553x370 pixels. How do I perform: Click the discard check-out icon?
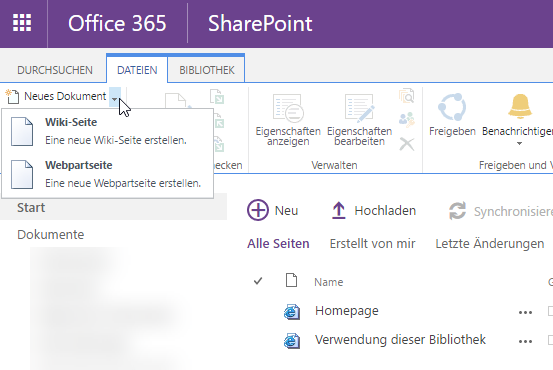(219, 144)
